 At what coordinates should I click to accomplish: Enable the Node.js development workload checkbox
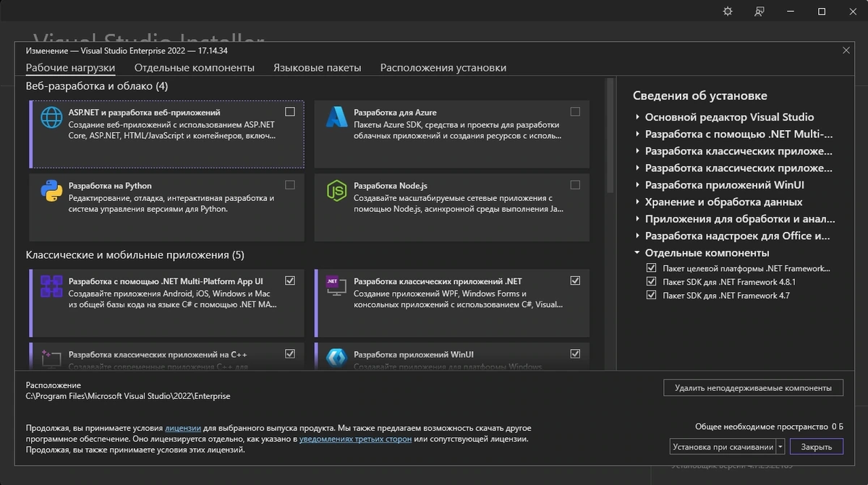[x=575, y=185]
